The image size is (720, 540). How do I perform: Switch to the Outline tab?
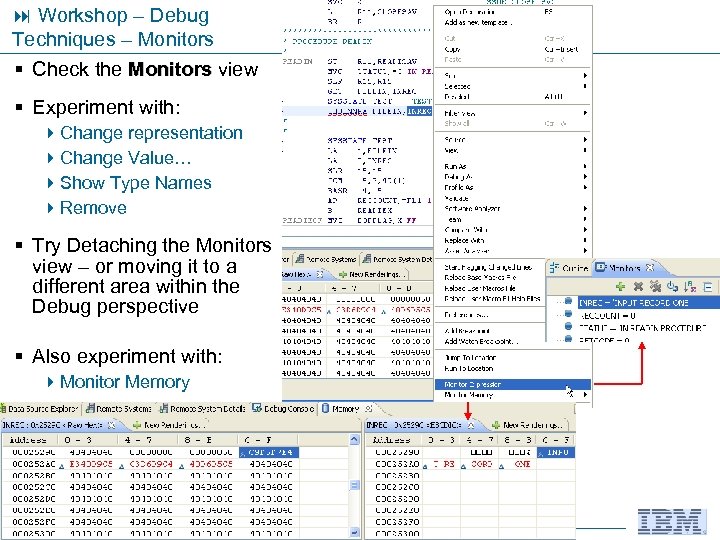click(569, 268)
